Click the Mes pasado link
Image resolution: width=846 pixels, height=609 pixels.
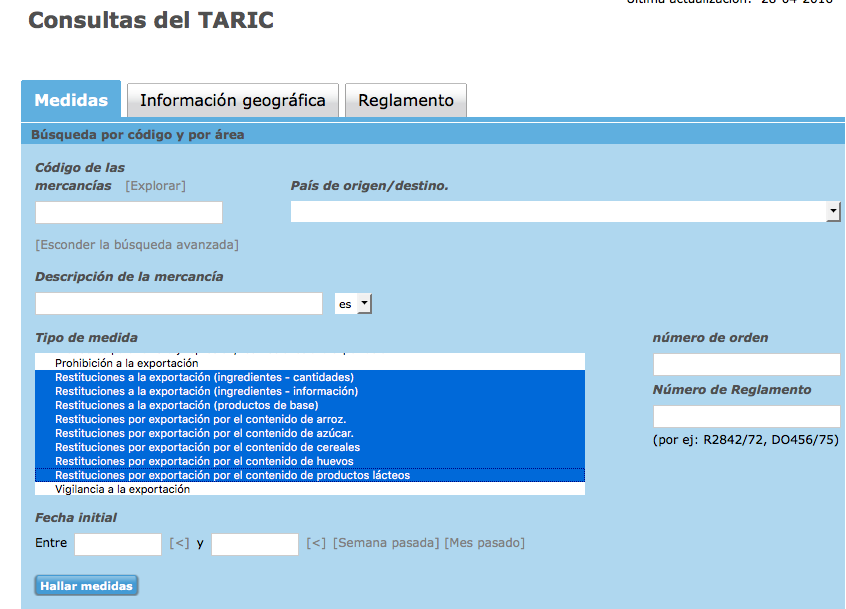coord(484,543)
